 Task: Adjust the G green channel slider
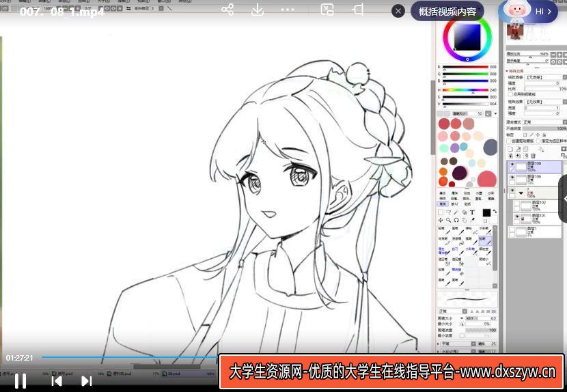(x=466, y=74)
